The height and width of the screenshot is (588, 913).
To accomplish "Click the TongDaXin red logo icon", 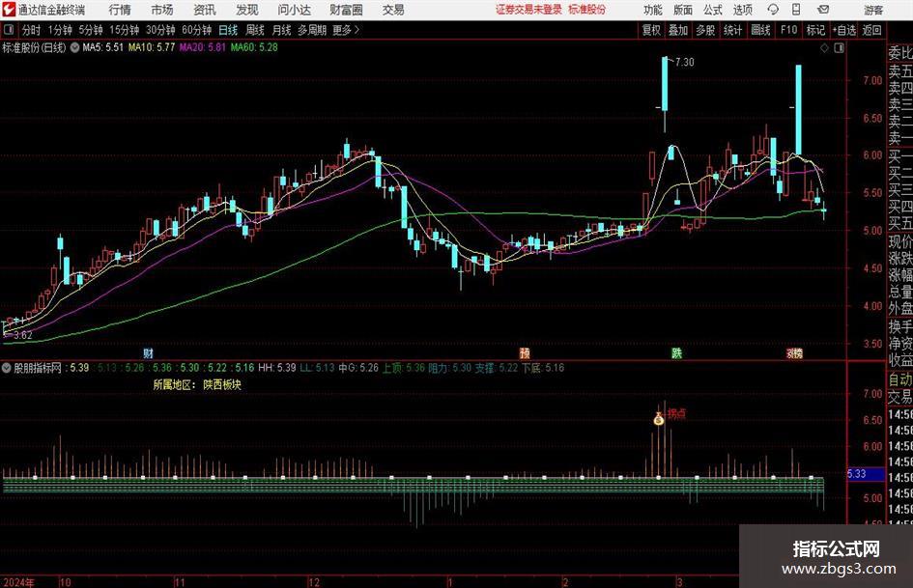I will tap(9, 9).
